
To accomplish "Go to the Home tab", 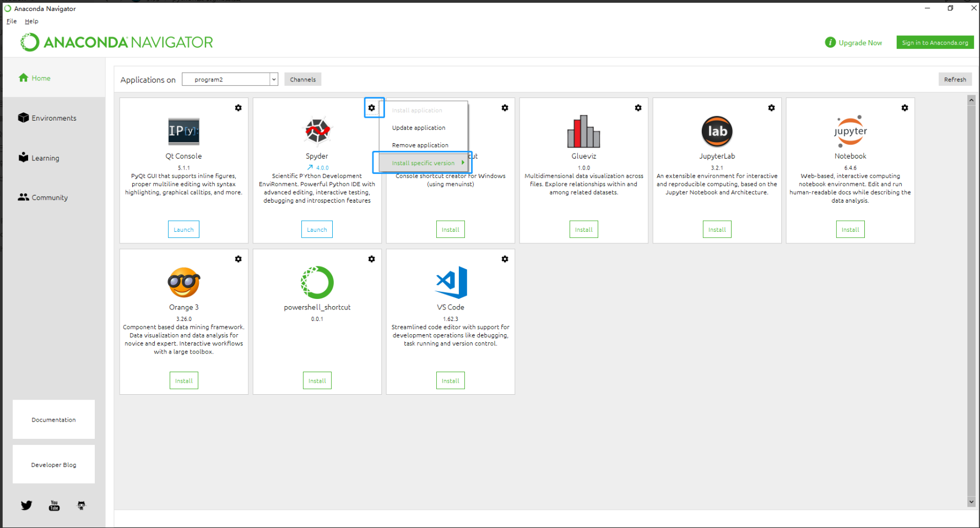I will coord(54,78).
